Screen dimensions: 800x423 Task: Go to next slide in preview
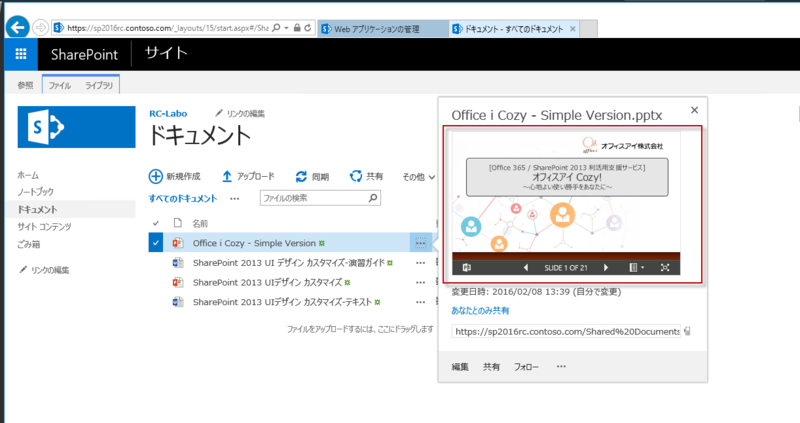[x=606, y=267]
